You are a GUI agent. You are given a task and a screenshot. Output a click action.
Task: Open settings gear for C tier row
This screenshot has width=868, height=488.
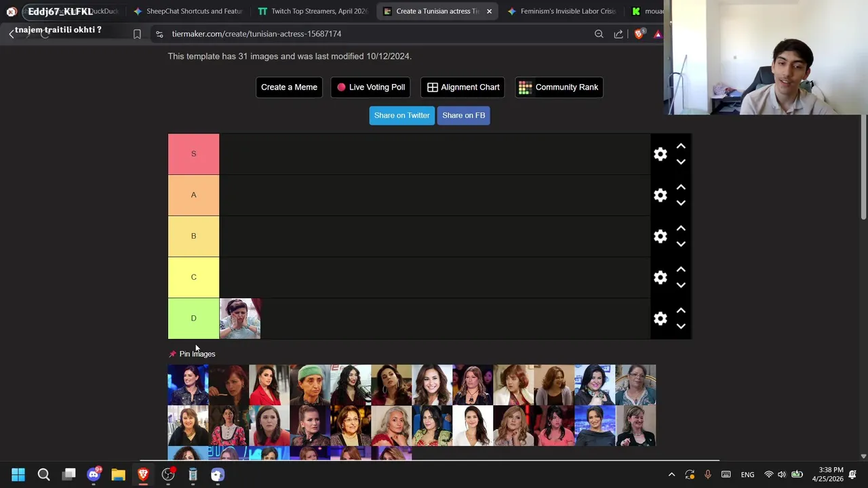[660, 277]
